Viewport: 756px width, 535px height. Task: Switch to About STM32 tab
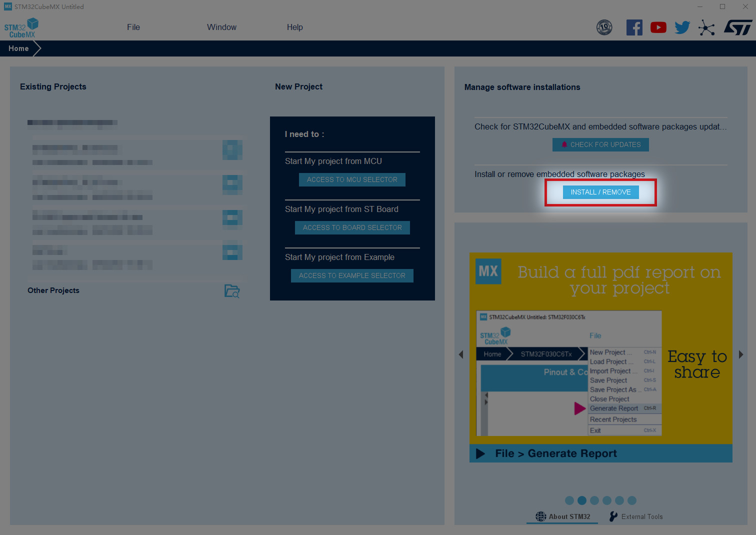coord(562,516)
